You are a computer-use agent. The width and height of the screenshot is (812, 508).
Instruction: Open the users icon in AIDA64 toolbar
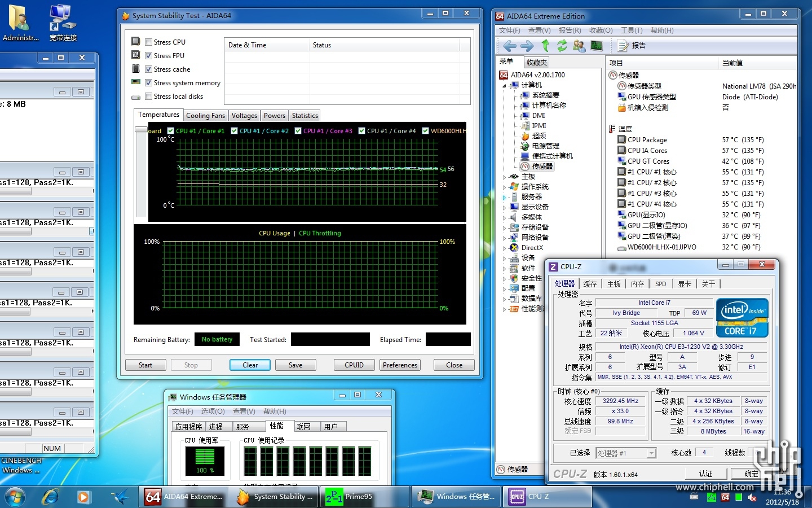[x=579, y=46]
